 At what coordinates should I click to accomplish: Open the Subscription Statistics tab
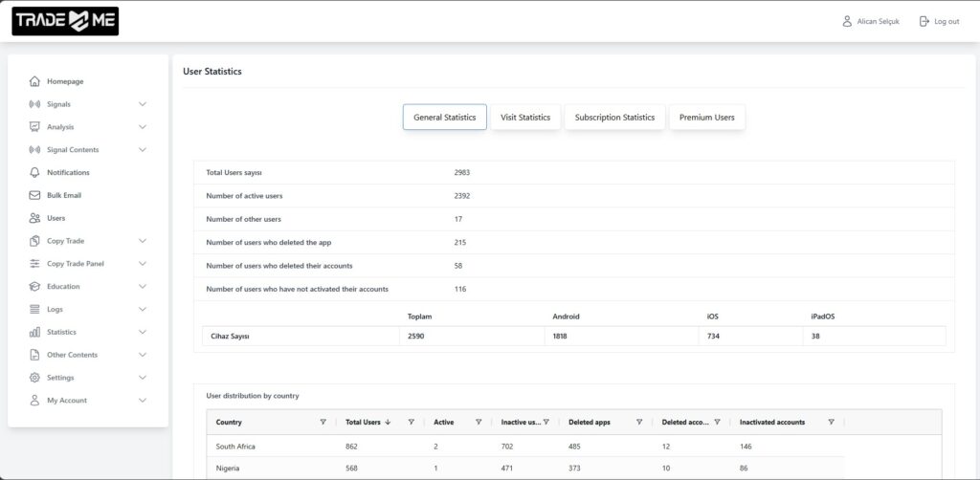pos(614,118)
